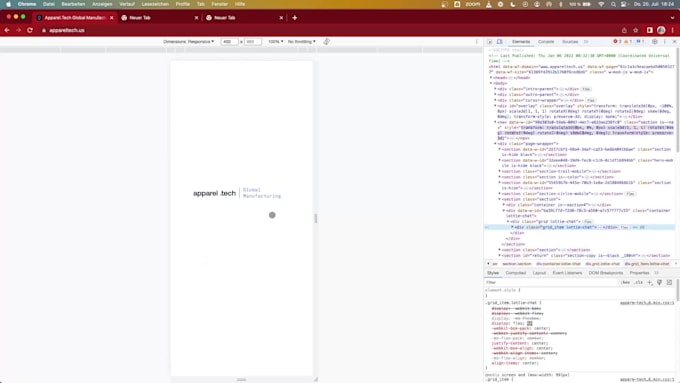Toggle the inspect element picker icon
Image resolution: width=680 pixels, height=383 pixels.
point(490,42)
